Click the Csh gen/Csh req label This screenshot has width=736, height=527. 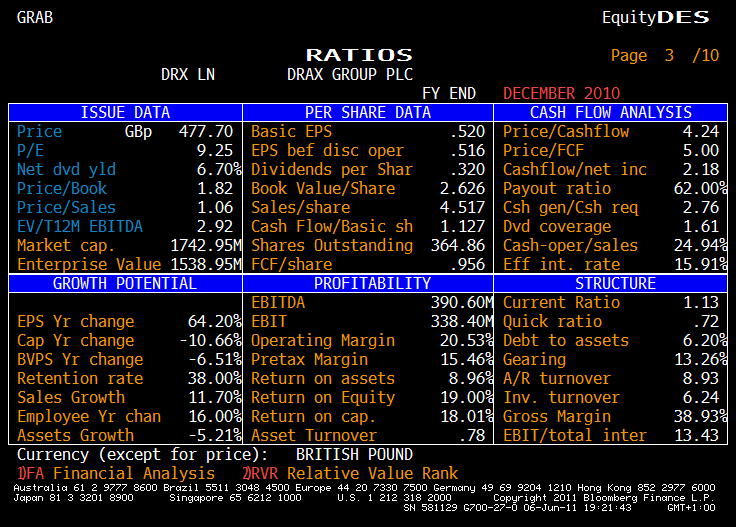tap(570, 207)
